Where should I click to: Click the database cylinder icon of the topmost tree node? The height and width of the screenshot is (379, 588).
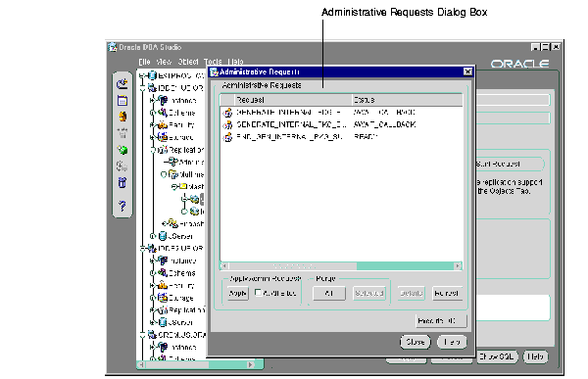[152, 75]
